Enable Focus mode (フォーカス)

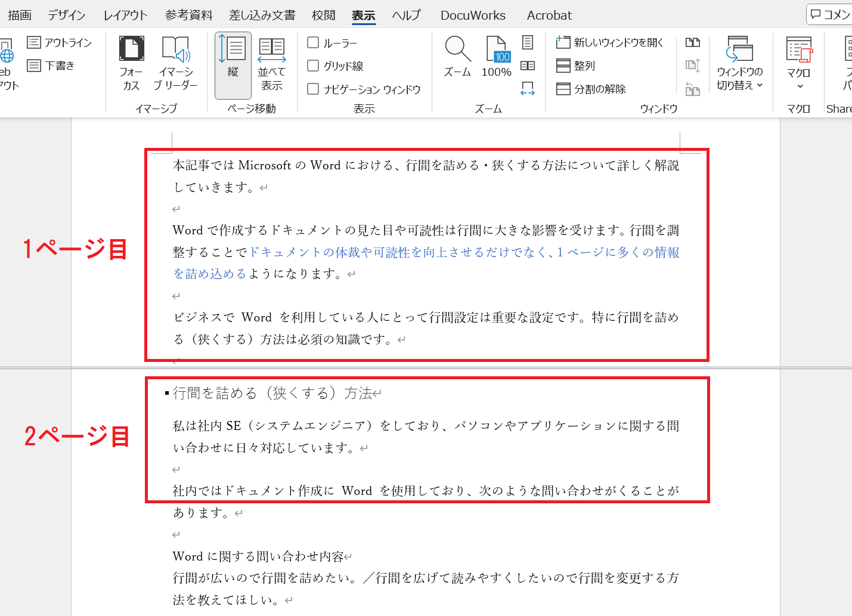pos(131,64)
